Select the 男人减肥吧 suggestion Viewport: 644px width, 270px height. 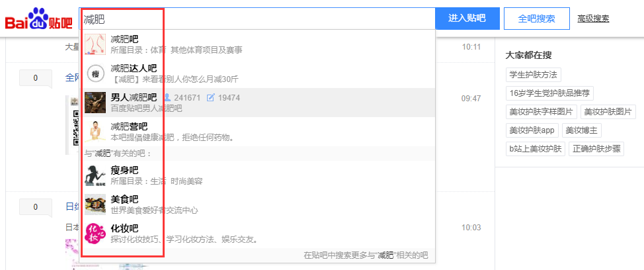[257, 103]
